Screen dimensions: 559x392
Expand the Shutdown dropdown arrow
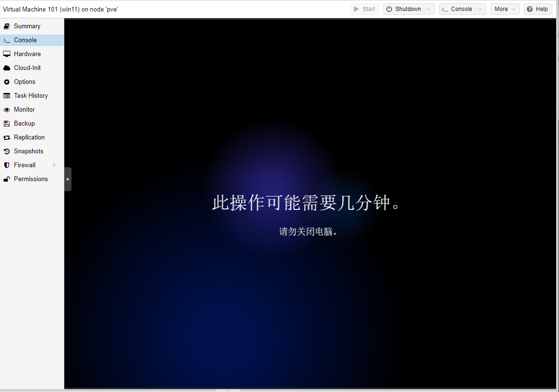click(429, 9)
